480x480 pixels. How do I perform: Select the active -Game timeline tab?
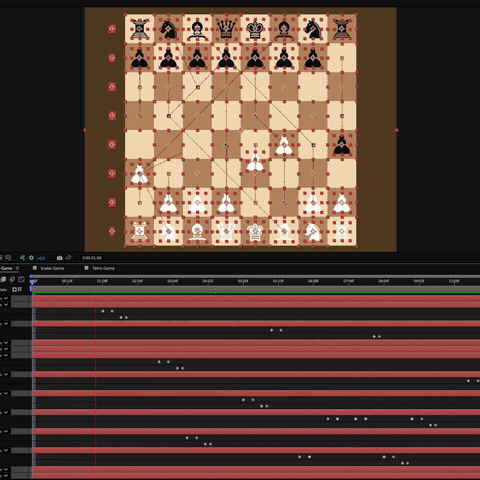click(6, 268)
